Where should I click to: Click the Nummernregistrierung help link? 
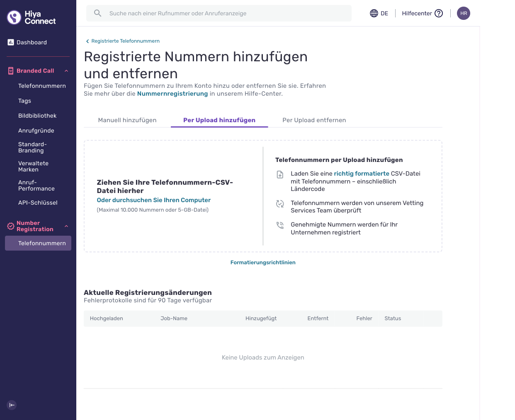(172, 94)
